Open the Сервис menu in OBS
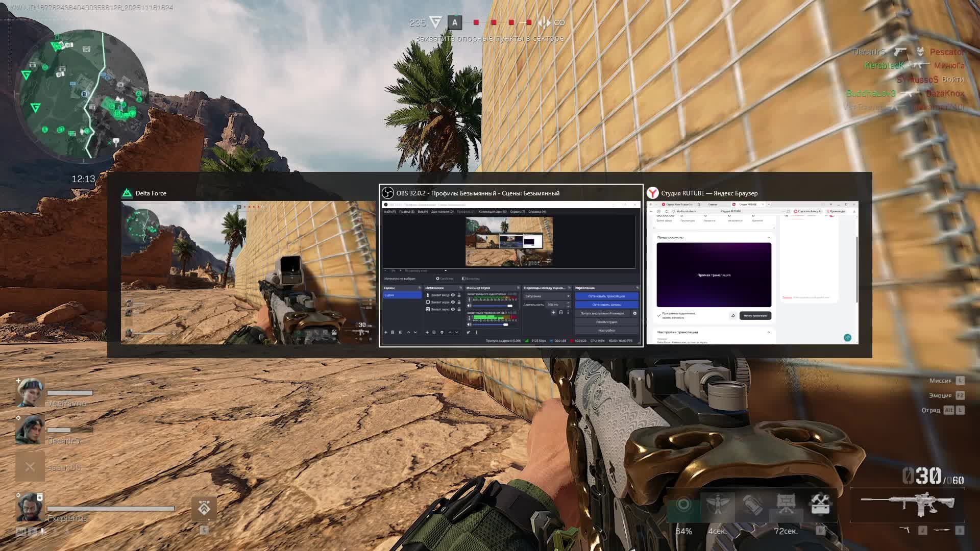 click(517, 211)
